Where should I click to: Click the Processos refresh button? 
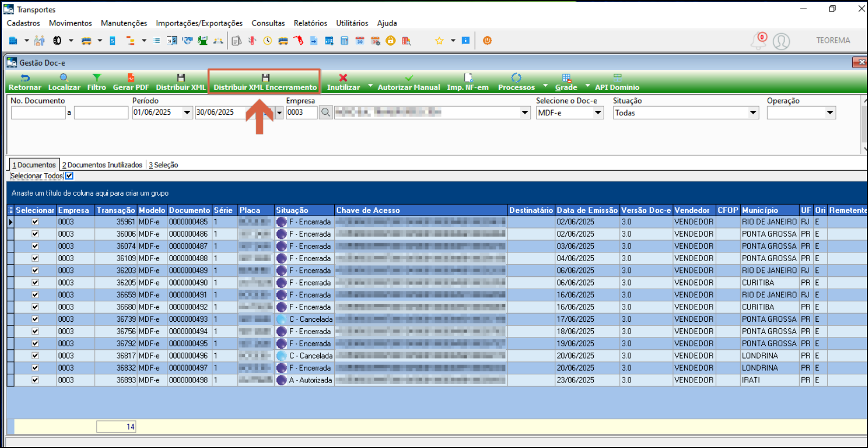(x=516, y=82)
